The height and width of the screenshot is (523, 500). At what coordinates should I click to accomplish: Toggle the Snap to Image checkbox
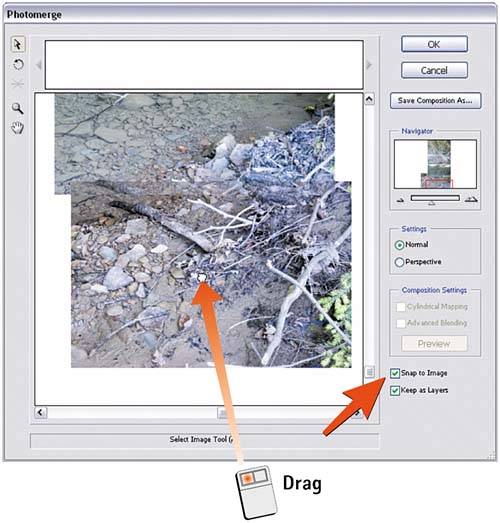click(395, 373)
